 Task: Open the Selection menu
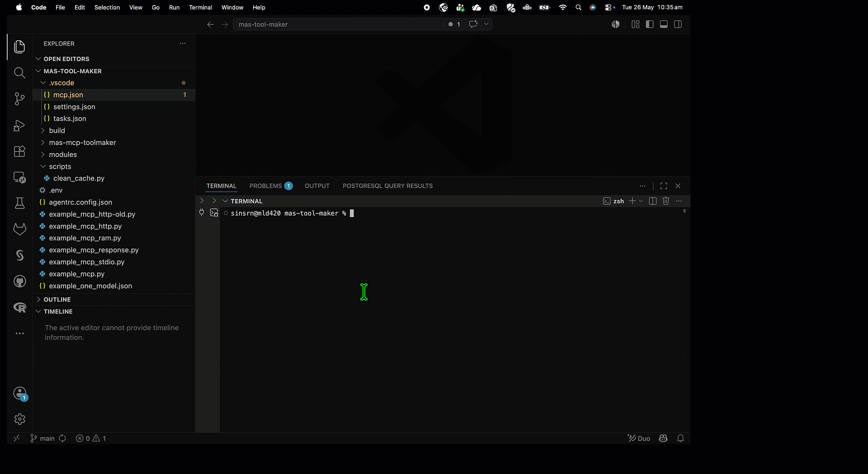[107, 7]
